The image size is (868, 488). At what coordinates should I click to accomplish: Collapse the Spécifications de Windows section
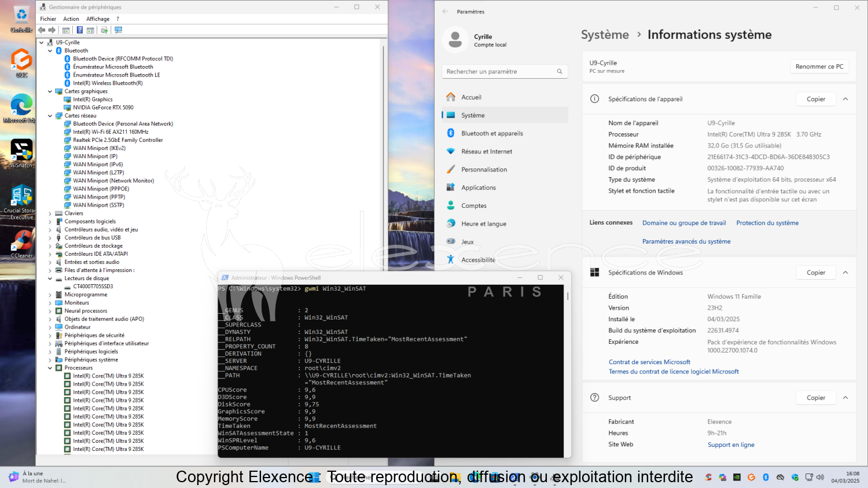845,273
